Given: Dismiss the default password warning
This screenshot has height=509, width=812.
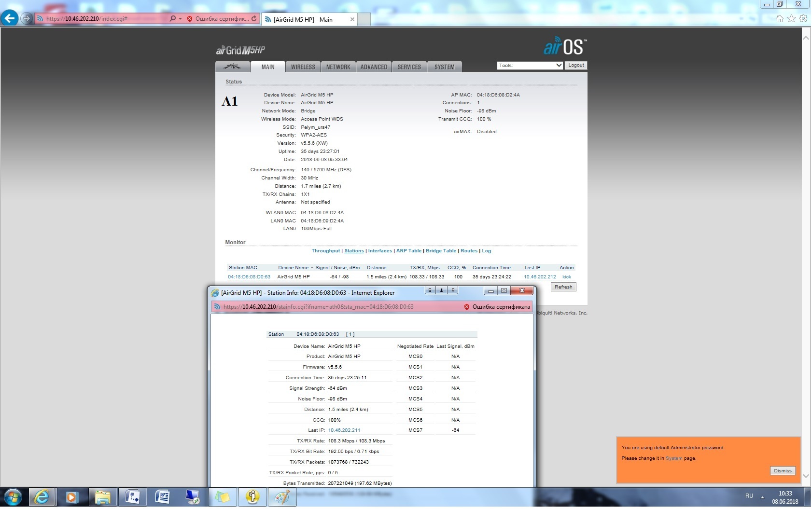Looking at the screenshot, I should [x=783, y=471].
